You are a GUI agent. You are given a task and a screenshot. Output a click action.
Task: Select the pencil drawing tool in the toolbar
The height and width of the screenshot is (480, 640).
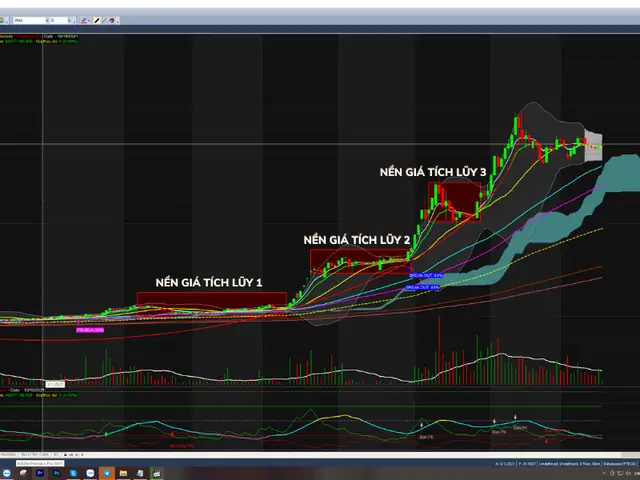97,19
